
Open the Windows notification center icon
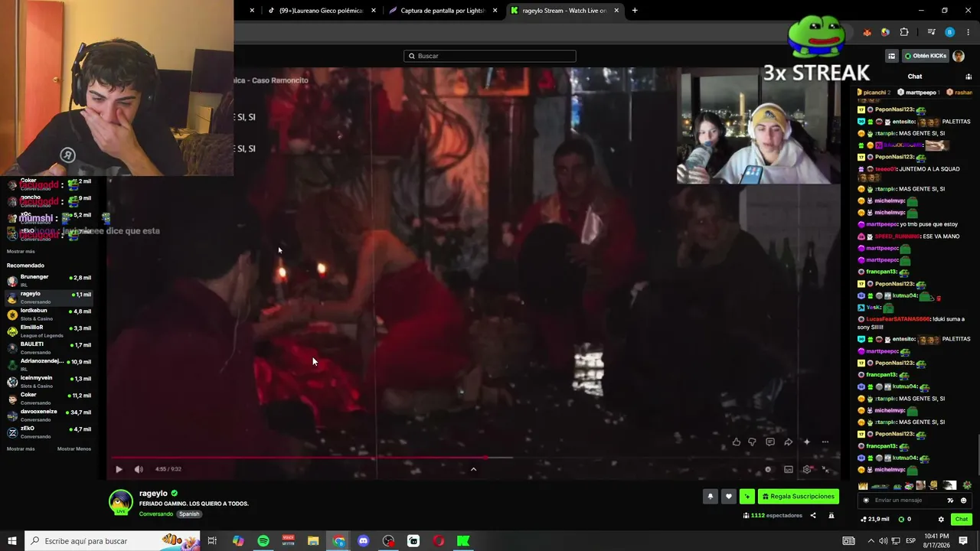point(963,541)
